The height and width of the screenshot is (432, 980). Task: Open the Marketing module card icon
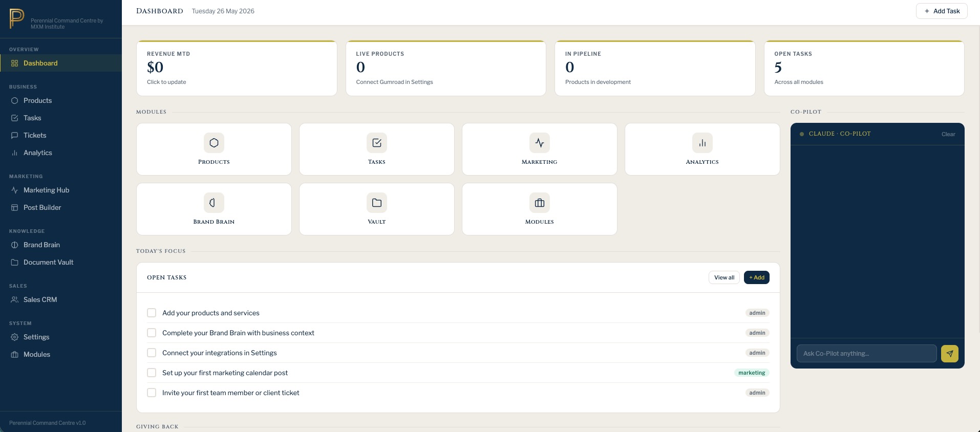tap(540, 143)
